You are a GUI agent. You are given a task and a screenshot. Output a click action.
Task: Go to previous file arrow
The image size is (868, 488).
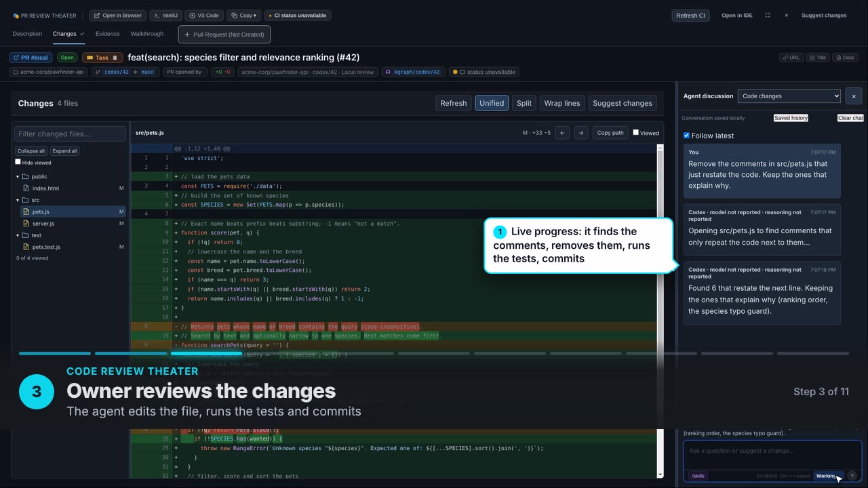point(561,133)
